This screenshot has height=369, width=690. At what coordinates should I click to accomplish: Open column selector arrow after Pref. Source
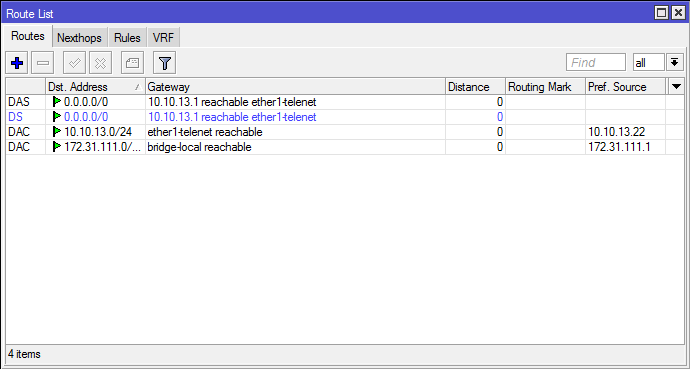[676, 87]
